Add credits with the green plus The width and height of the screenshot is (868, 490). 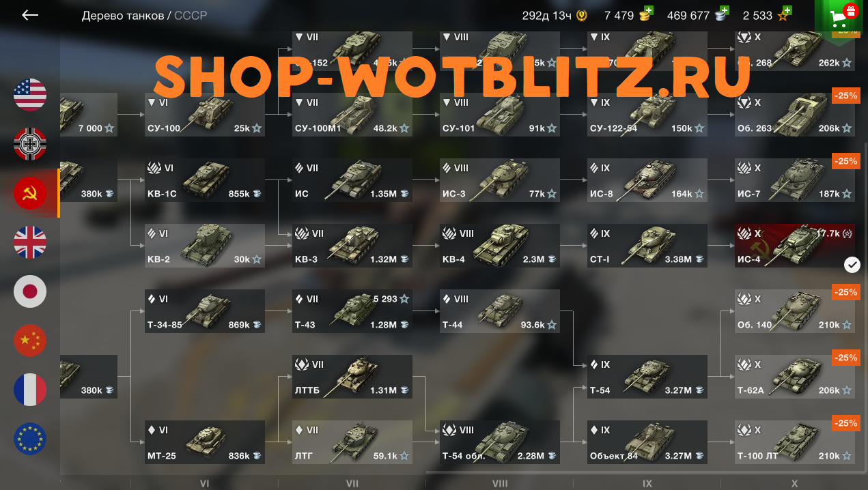click(x=724, y=10)
